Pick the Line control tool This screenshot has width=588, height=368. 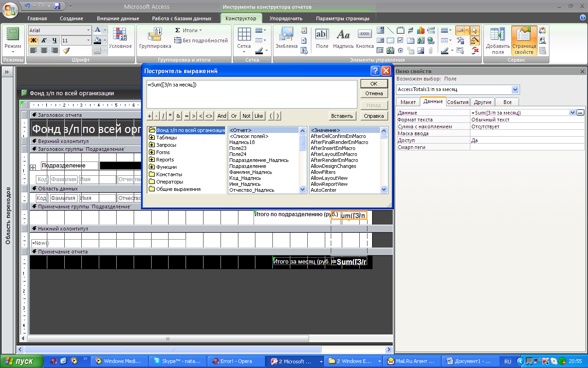coord(390,30)
